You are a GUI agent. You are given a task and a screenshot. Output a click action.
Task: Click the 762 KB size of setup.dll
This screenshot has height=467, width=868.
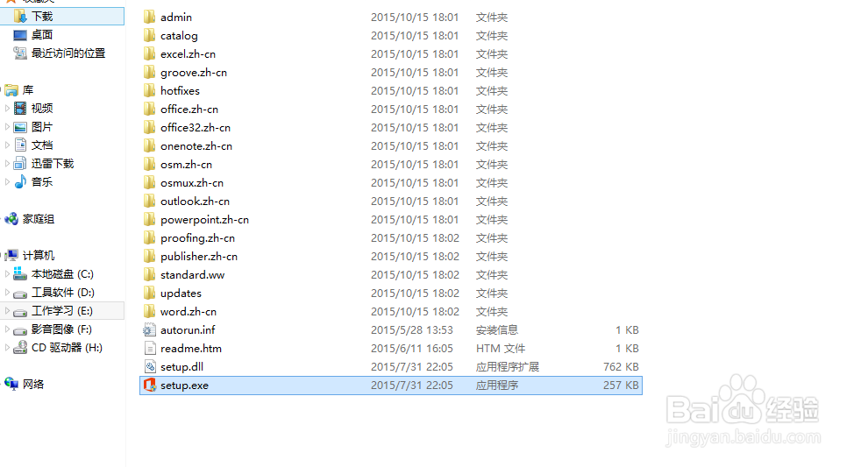coord(621,367)
